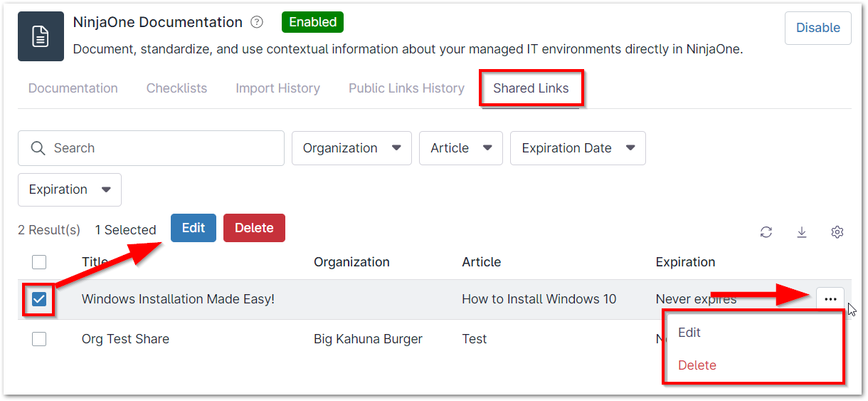This screenshot has height=401, width=868.
Task: Click the Title column header
Action: tap(95, 262)
